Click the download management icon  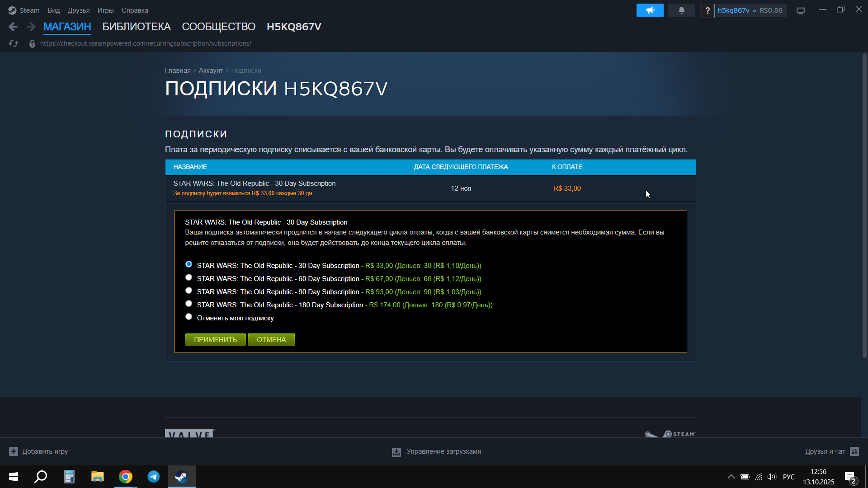point(396,452)
